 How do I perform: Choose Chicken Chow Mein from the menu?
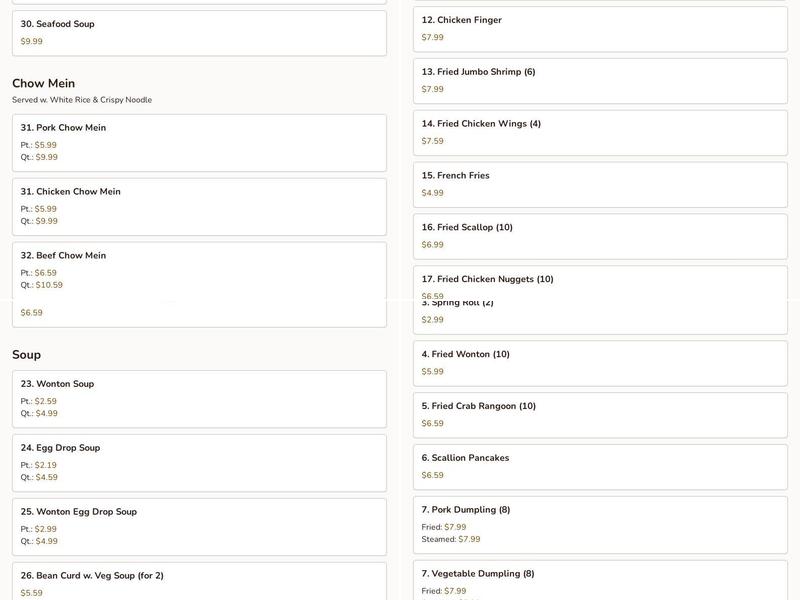click(199, 206)
